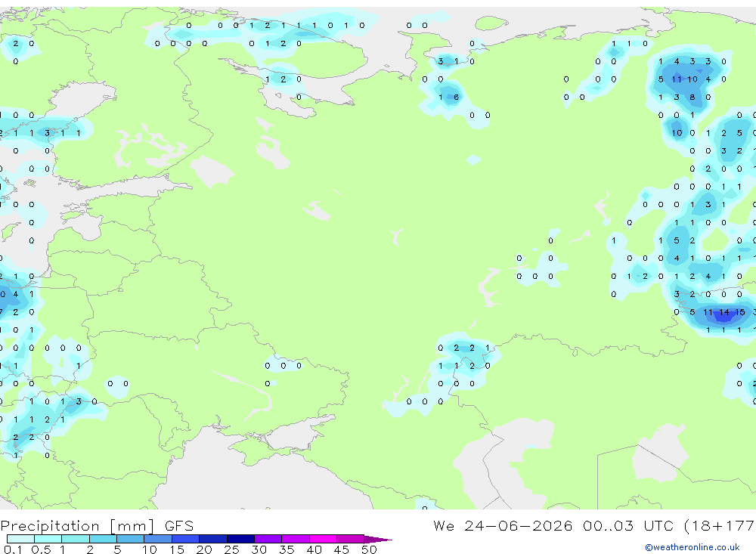
Task: Select the 0.1–0.5 mm palest cyan legend swatch
Action: [20, 539]
